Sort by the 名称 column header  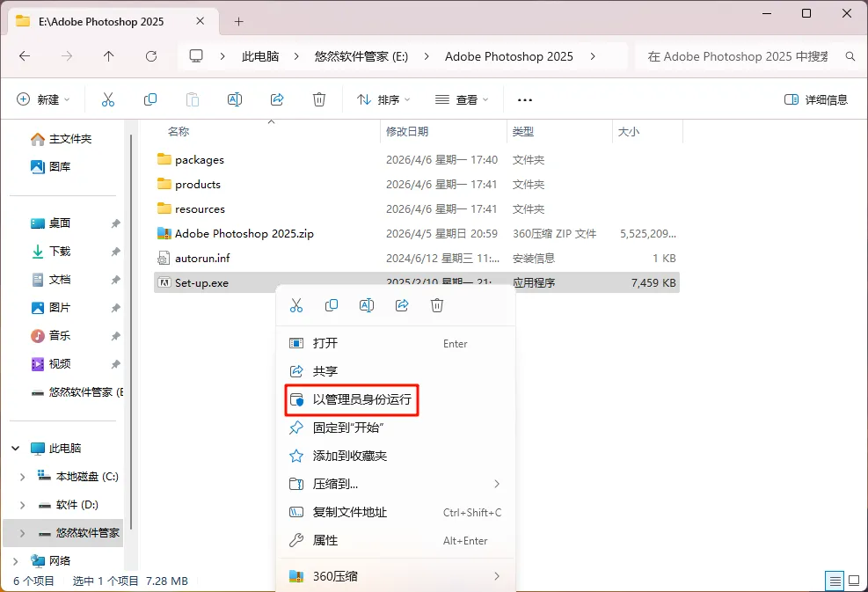[179, 132]
